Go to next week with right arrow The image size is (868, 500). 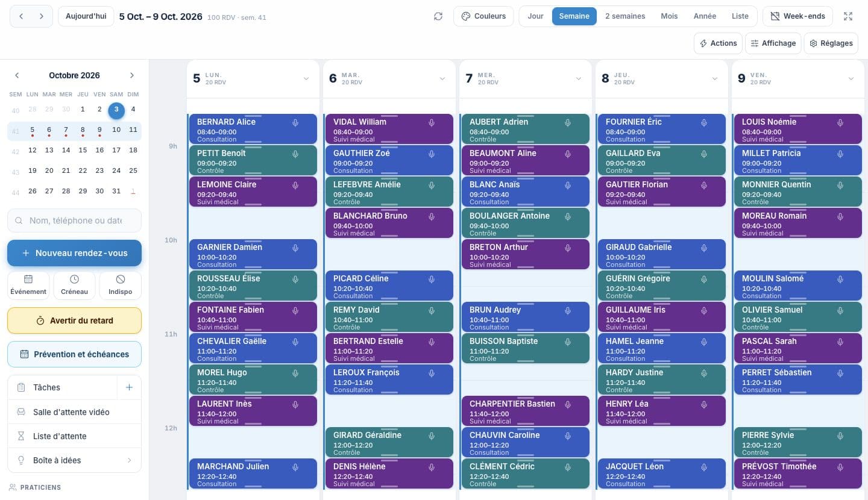(42, 16)
